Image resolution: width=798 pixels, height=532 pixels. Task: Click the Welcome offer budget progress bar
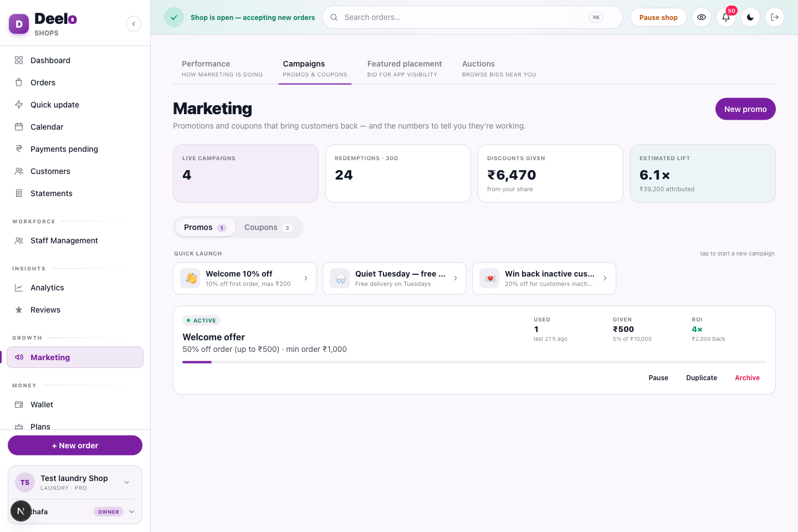pos(474,362)
